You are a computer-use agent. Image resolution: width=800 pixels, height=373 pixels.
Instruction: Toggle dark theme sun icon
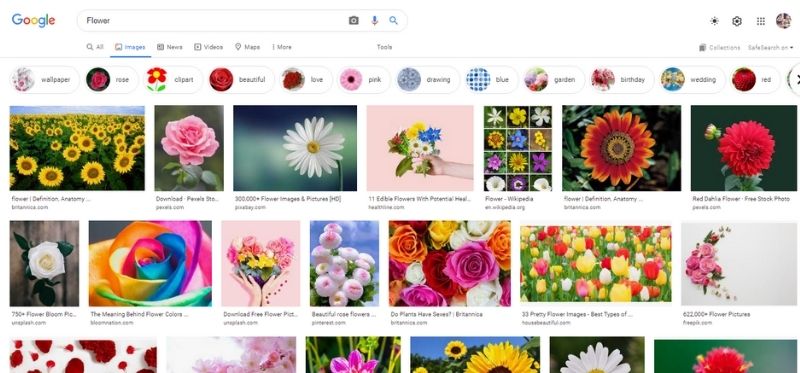[x=714, y=21]
